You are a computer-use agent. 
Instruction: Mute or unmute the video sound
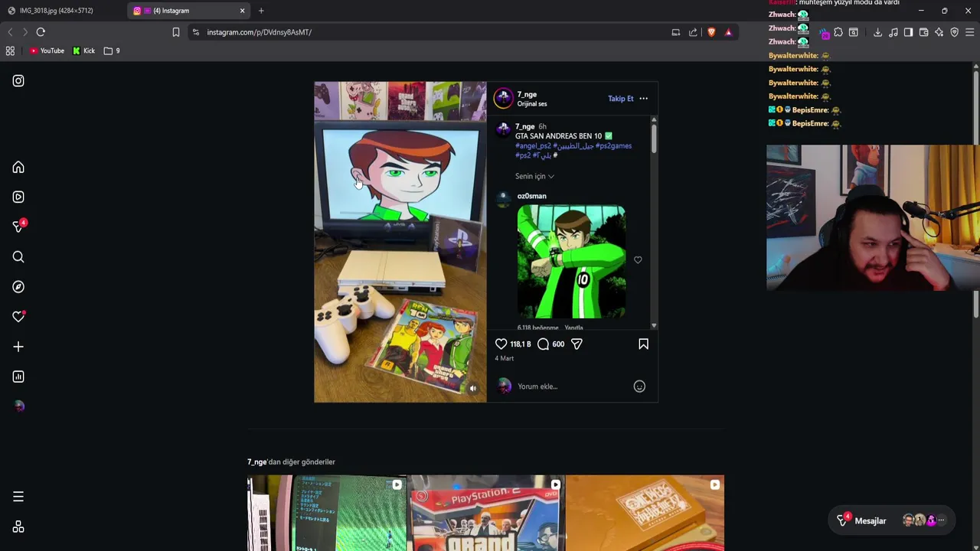(472, 389)
